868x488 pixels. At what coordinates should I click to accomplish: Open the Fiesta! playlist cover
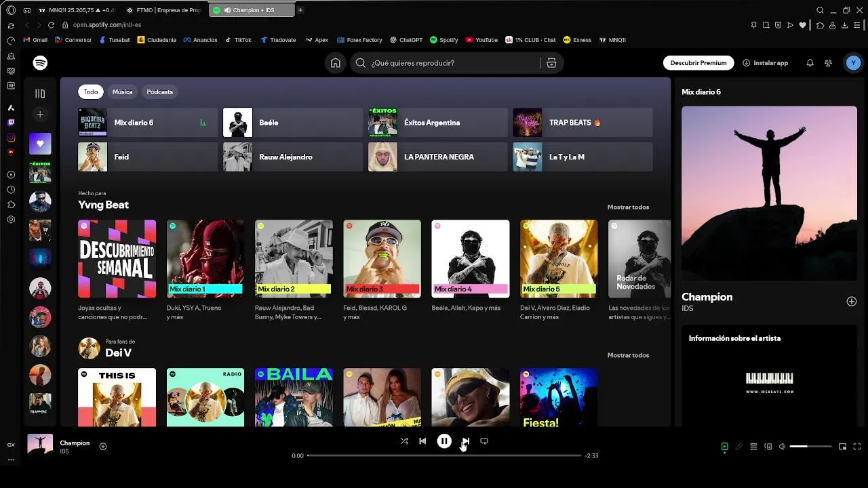tap(559, 397)
